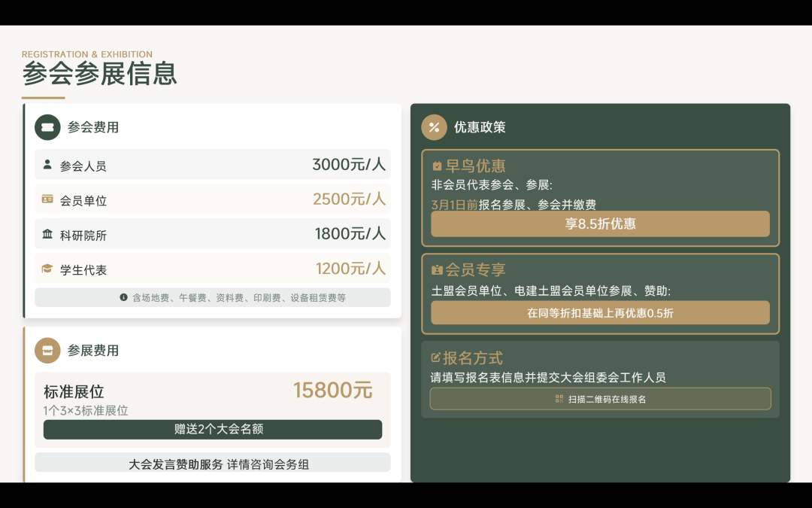Select the 赠送2个大会名额 banner
The height and width of the screenshot is (508, 812).
[213, 429]
